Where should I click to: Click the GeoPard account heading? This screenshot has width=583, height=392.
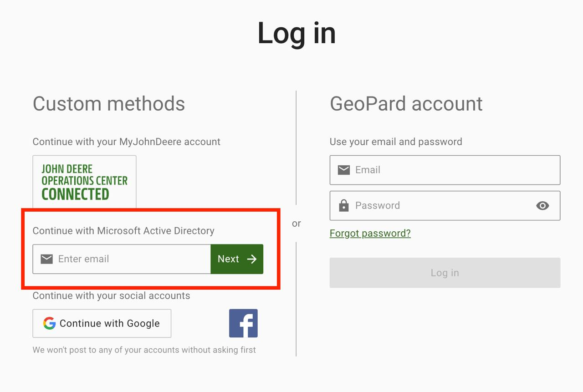[x=406, y=104]
